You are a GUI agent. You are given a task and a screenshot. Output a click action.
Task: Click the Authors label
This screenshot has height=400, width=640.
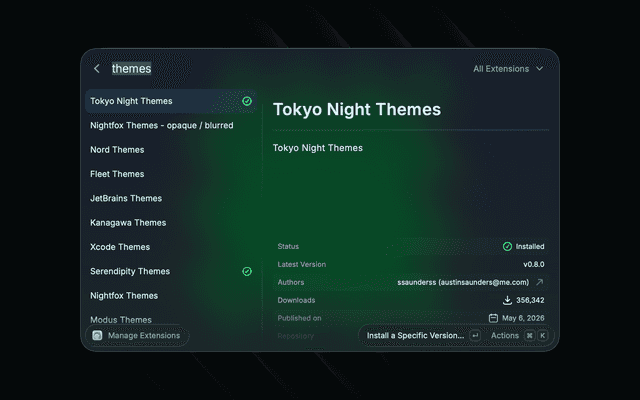click(291, 282)
